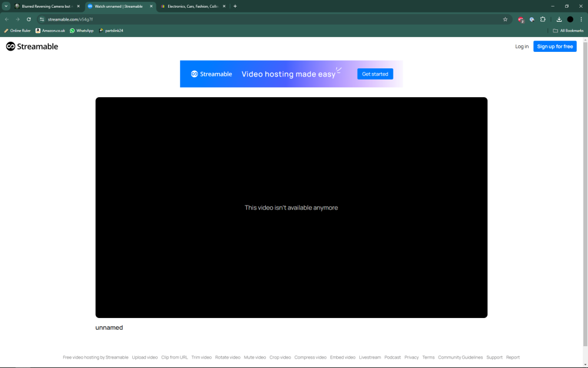Open the Online Ruler bookmark

17,31
